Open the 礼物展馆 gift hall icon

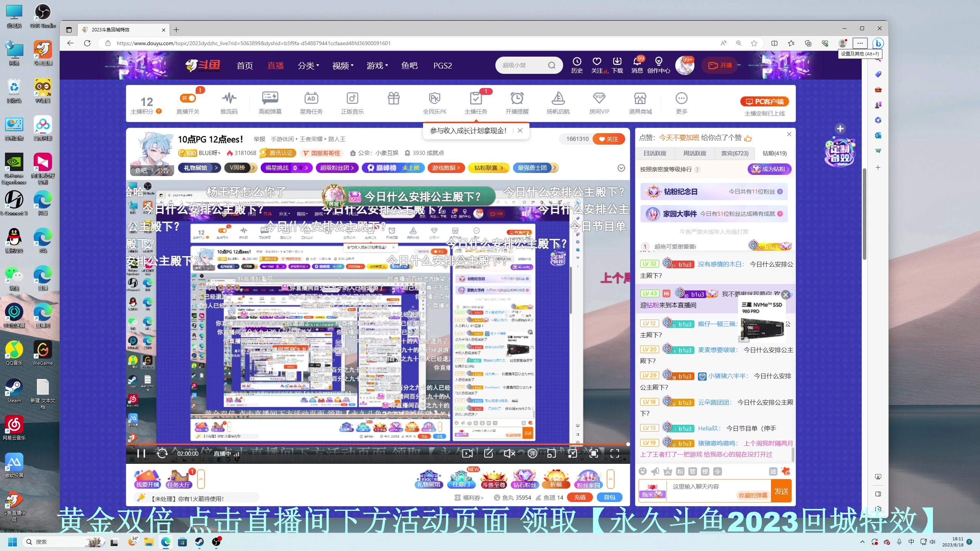[x=430, y=478]
